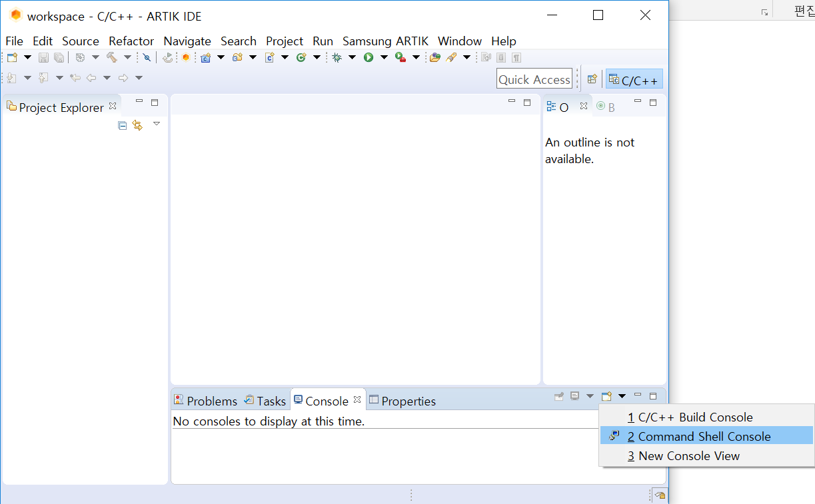Open the Open Console dropdown arrow
The width and height of the screenshot is (815, 504).
(x=622, y=396)
